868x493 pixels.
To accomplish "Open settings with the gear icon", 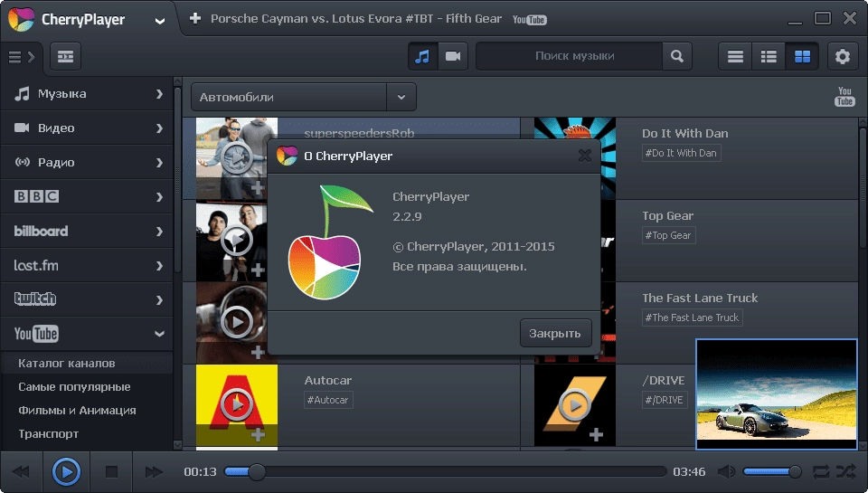I will (843, 56).
